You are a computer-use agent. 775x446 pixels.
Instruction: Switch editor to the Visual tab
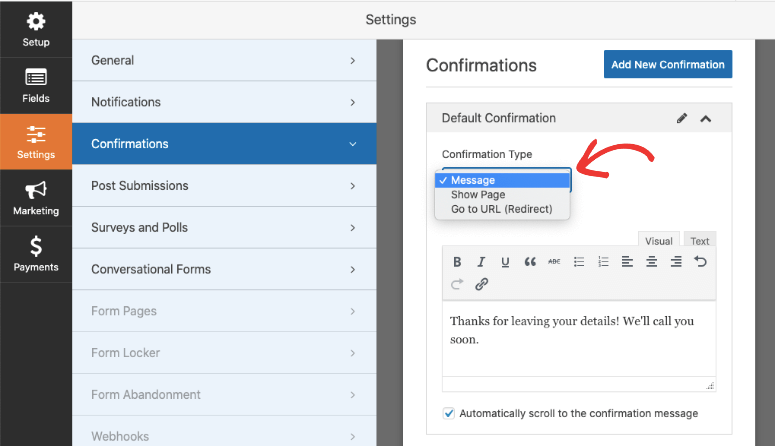[x=658, y=240]
